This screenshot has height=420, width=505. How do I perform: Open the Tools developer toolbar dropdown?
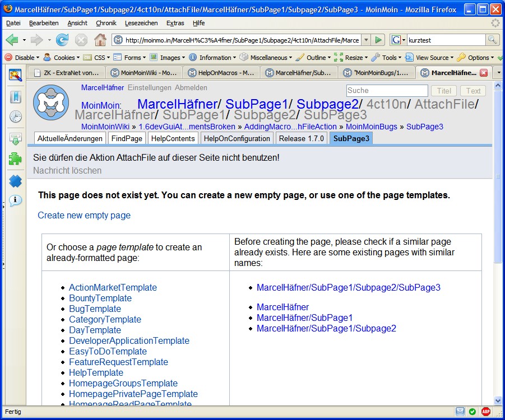[386, 58]
